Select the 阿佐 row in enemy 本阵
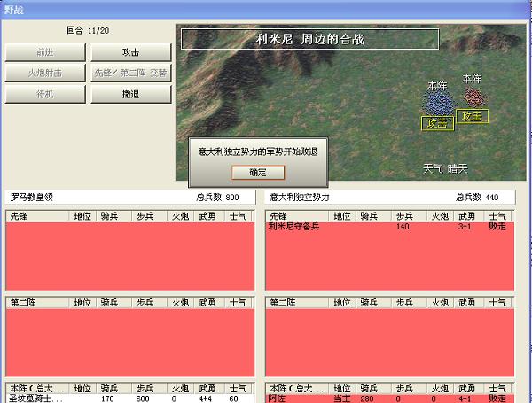Image resolution: width=532 pixels, height=403 pixels. tap(390, 399)
